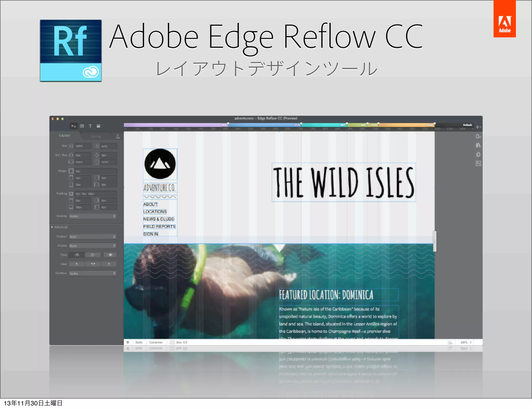Select Clear left option
Viewport: 532px width, 409px height.
click(x=77, y=264)
